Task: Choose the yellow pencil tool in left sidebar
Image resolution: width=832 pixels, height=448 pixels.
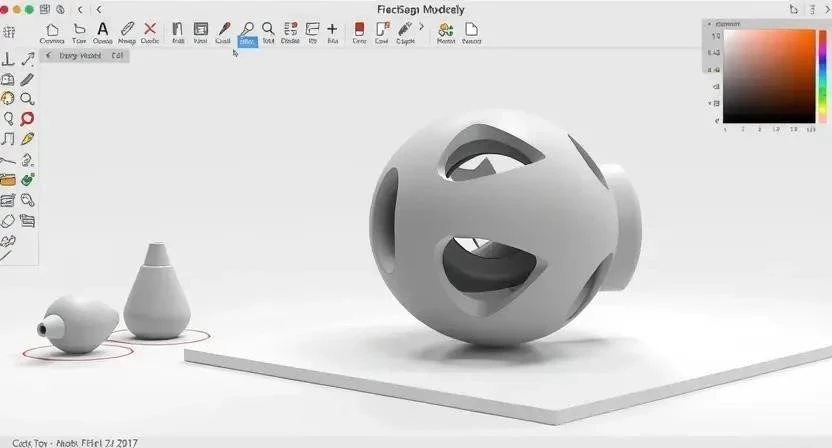Action: 28,139
